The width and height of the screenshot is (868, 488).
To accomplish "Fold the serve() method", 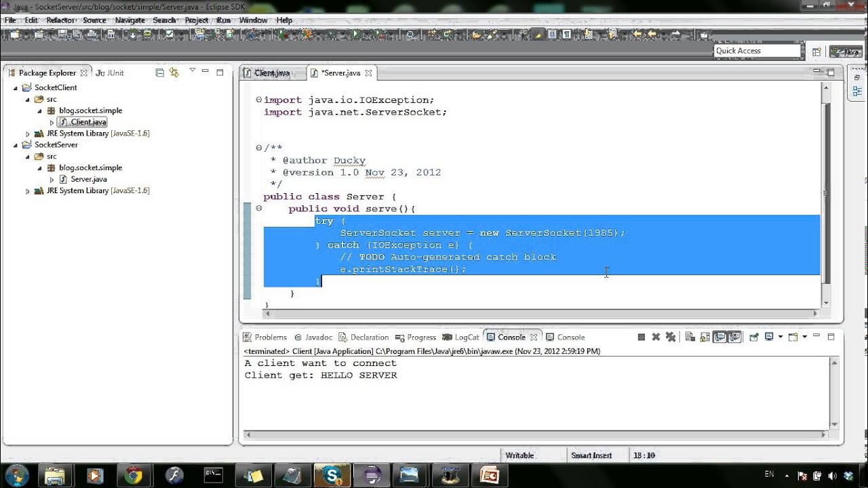I will [258, 208].
